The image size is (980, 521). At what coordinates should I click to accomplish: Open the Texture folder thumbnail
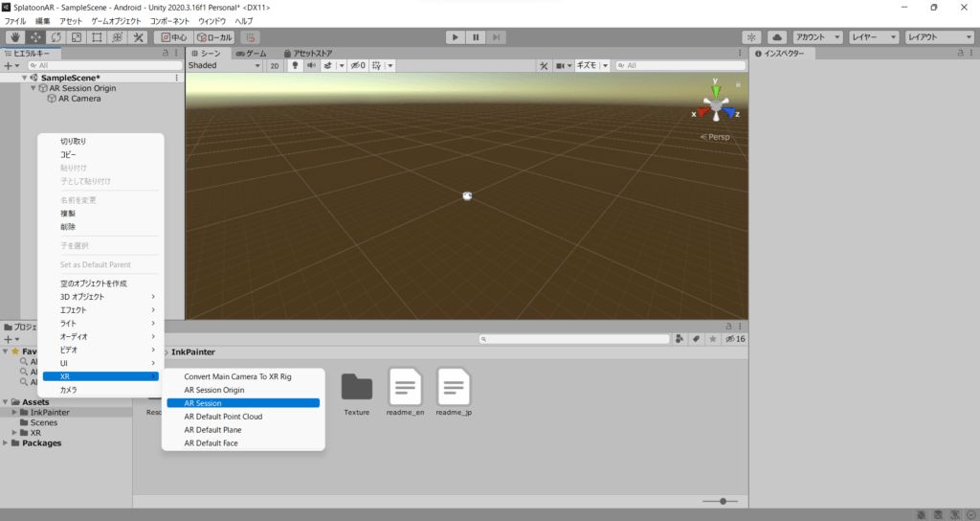[x=357, y=388]
